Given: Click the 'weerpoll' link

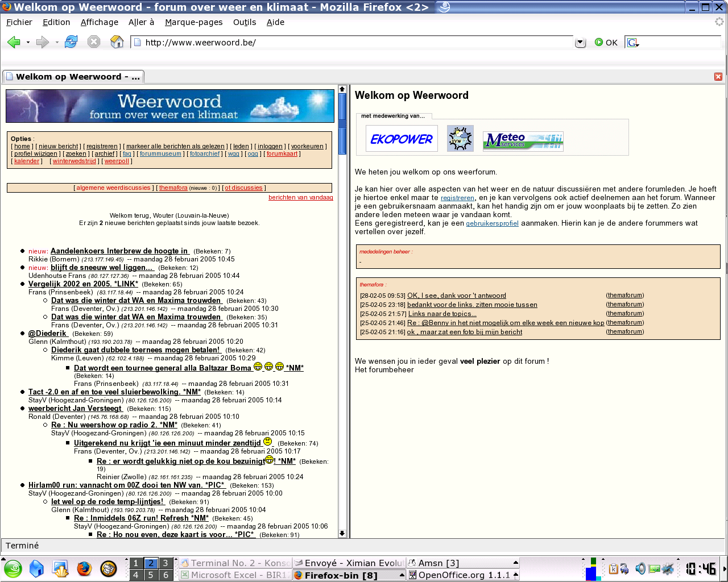Looking at the screenshot, I should pyautogui.click(x=117, y=161).
